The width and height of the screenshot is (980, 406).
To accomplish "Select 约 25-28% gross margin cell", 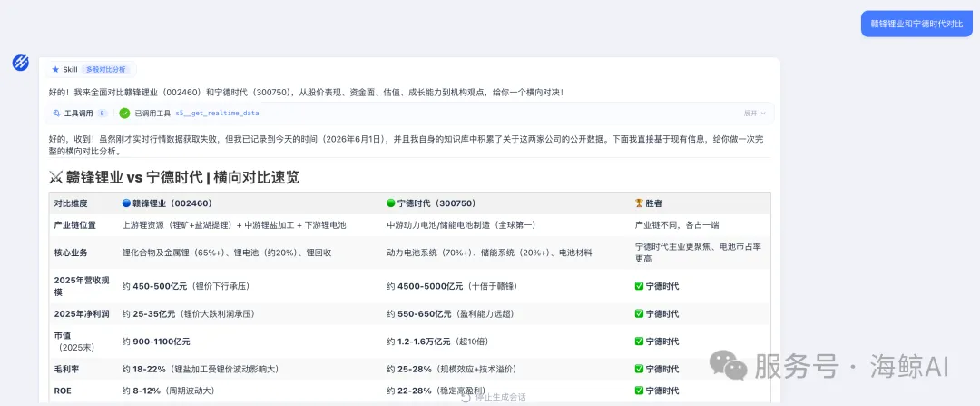I will click(x=452, y=369).
